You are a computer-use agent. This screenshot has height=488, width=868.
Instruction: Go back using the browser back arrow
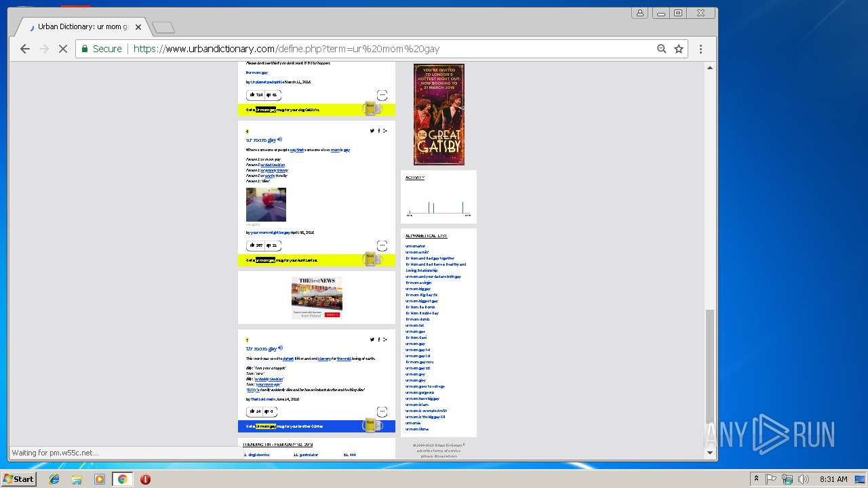coord(25,49)
